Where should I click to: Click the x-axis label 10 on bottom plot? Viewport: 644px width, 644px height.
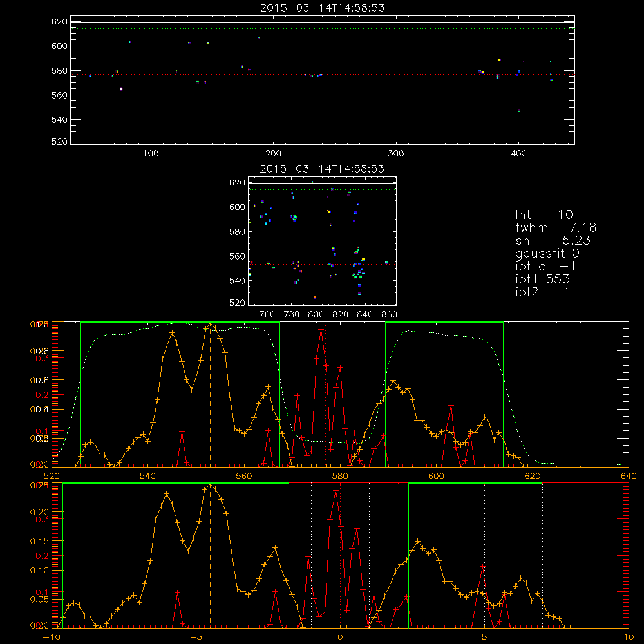tap(629, 637)
